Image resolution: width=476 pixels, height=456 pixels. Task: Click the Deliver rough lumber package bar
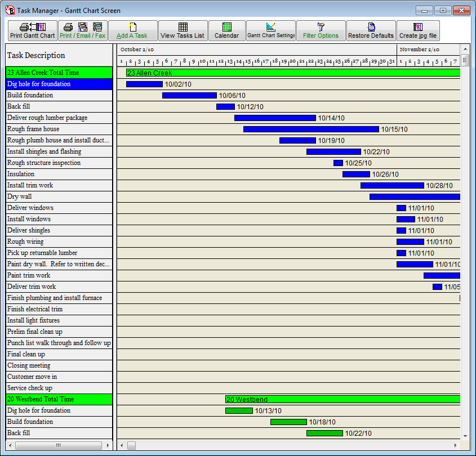(x=275, y=118)
